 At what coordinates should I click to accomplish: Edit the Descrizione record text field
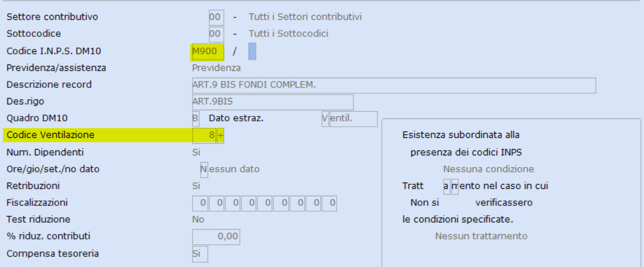pos(394,85)
